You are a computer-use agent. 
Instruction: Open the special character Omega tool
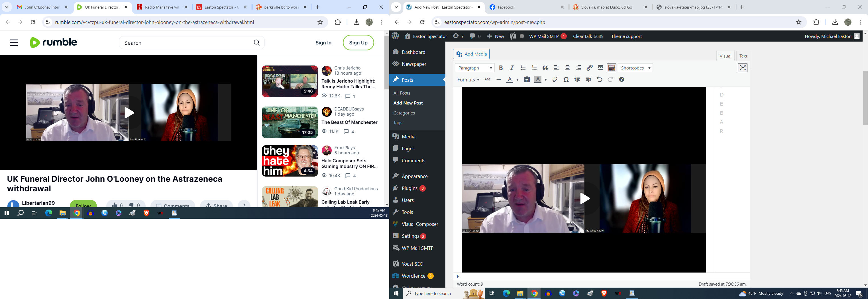tap(566, 80)
